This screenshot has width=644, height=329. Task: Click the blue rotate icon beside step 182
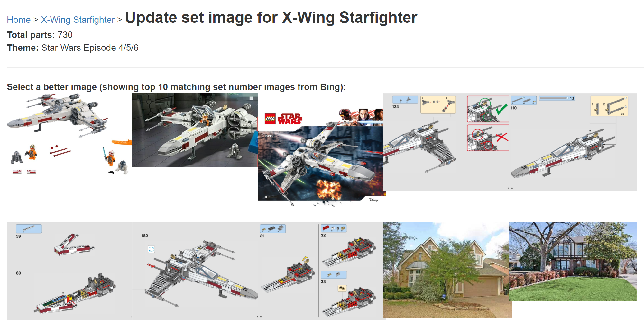click(151, 249)
